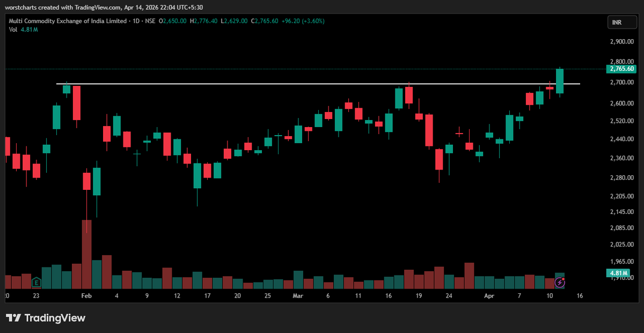644x333 pixels.
Task: Select the white horizontal resistance line
Action: (318, 84)
